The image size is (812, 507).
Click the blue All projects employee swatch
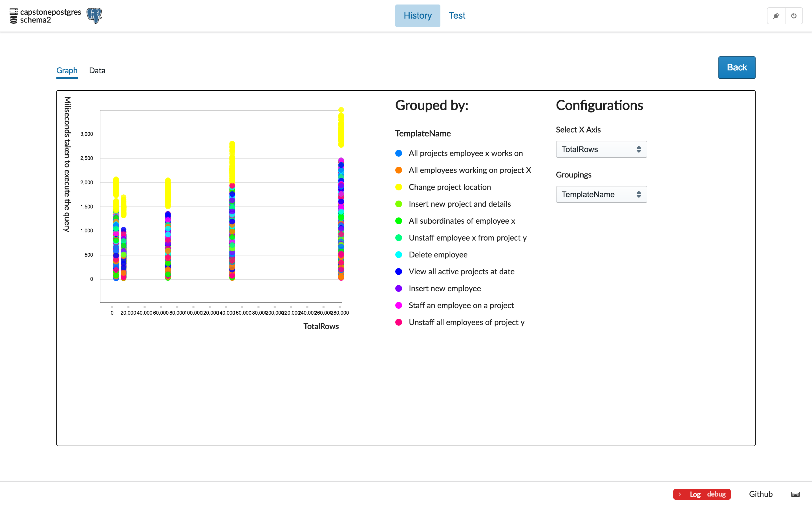pyautogui.click(x=399, y=153)
